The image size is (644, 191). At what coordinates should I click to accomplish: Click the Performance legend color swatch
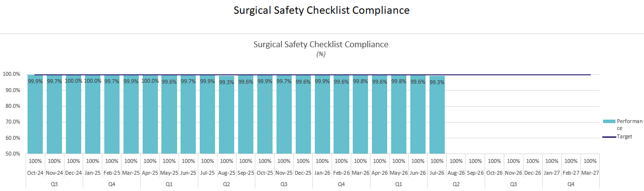coord(609,121)
